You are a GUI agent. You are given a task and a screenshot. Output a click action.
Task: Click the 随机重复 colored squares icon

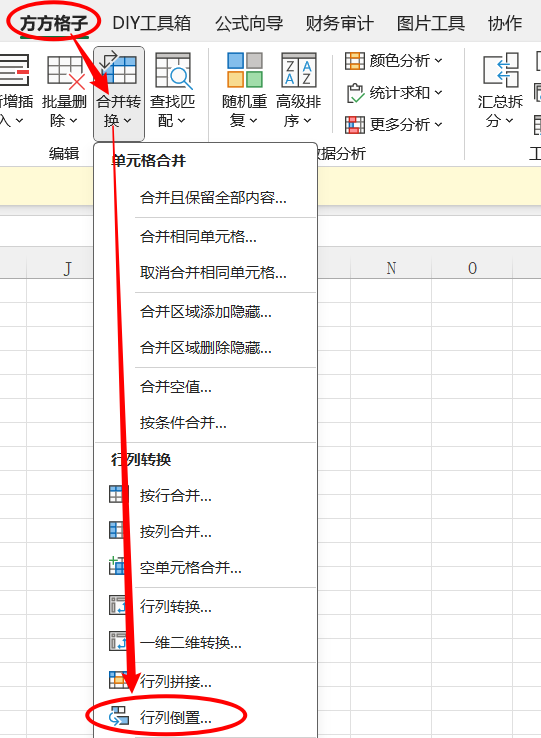tap(244, 70)
